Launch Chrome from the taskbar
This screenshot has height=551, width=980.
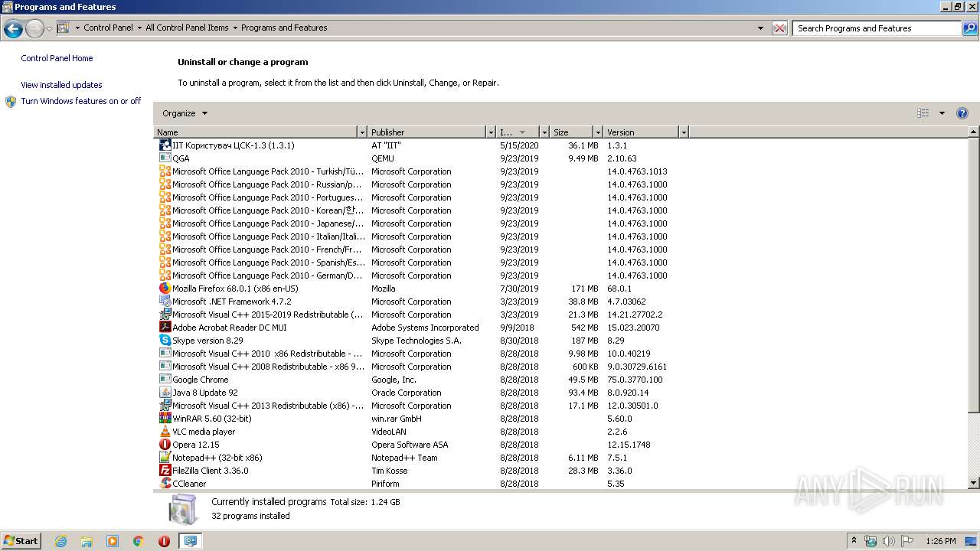coord(138,541)
